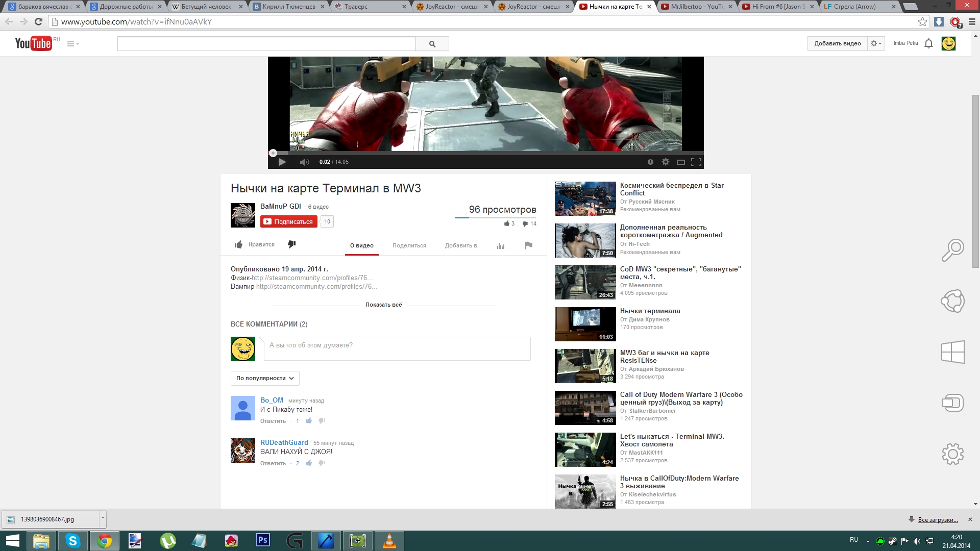Open notifications bell icon
980x551 pixels.
[928, 43]
